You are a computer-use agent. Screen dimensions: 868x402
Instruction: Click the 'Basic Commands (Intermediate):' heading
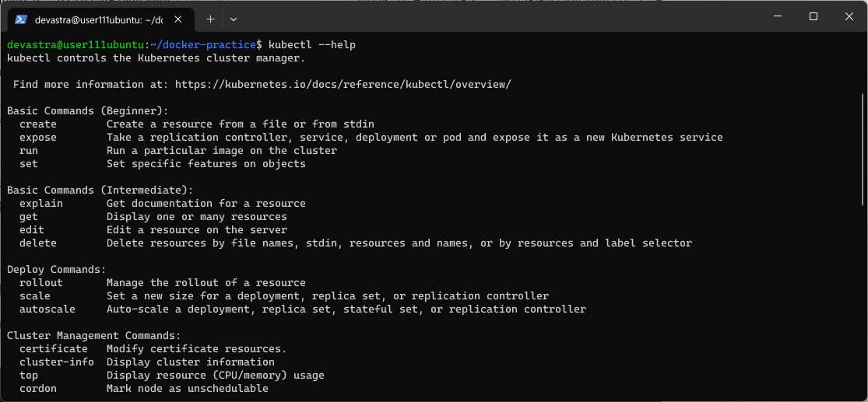coord(100,191)
